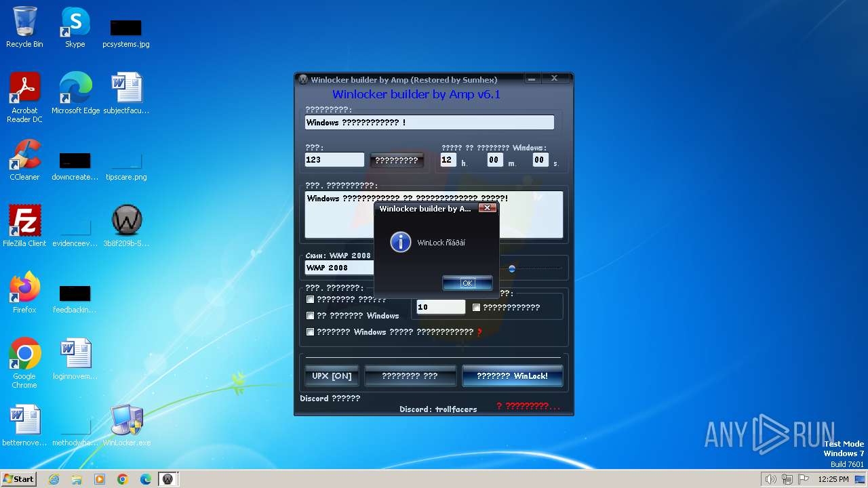The height and width of the screenshot is (488, 868).
Task: Select the 3b8f209b-S... W icon on desktop
Action: click(126, 226)
